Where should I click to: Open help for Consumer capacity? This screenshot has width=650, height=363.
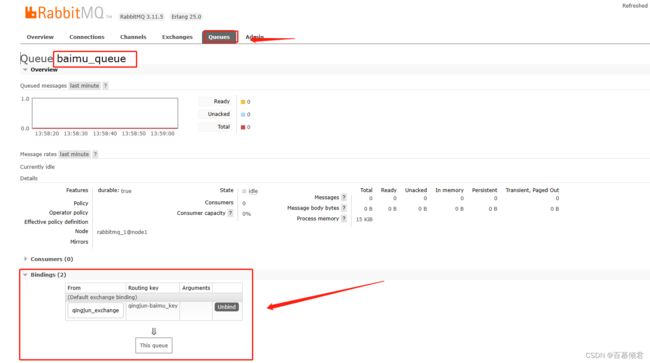230,213
